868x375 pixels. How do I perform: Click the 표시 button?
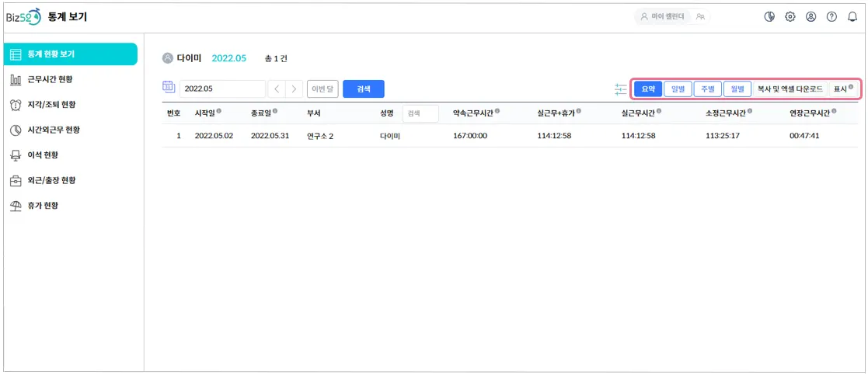point(842,89)
